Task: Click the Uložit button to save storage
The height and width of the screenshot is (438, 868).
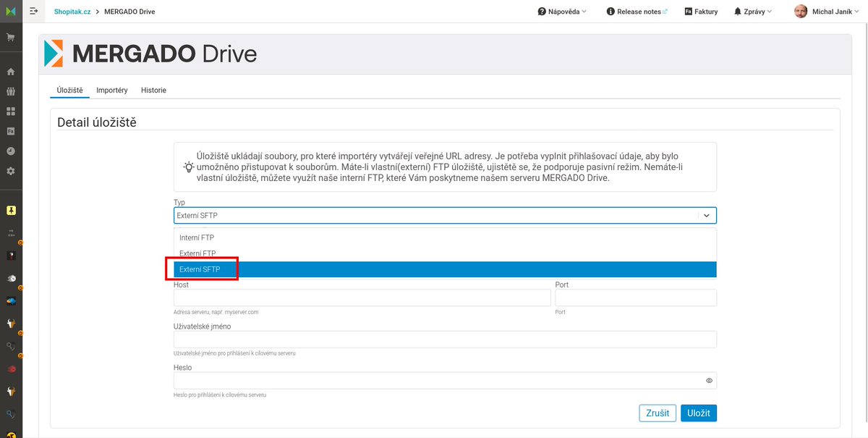Action: (698, 413)
